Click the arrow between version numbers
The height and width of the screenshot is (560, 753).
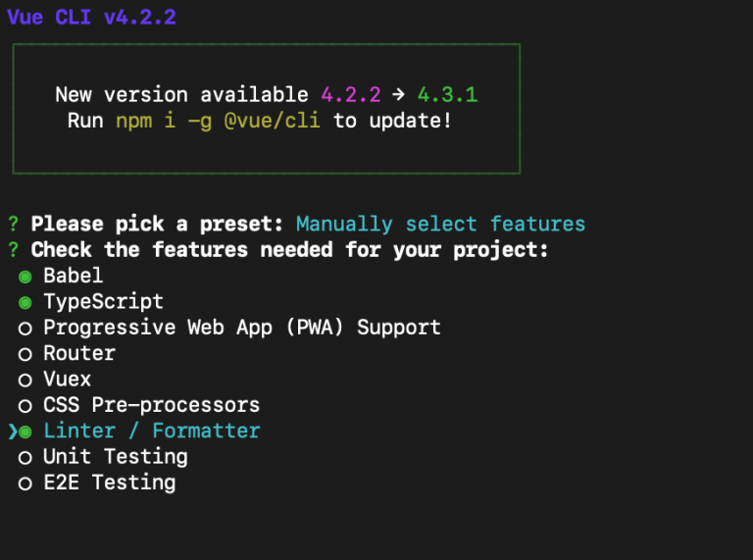point(398,94)
